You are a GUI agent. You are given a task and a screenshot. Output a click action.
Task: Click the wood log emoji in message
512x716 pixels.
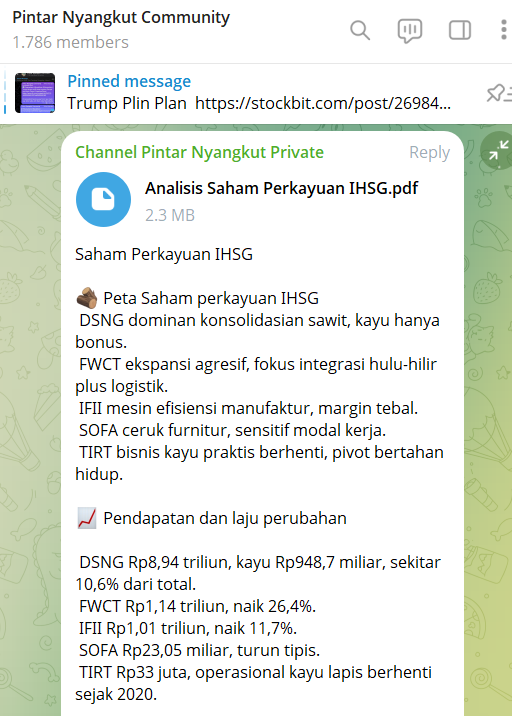click(x=87, y=298)
